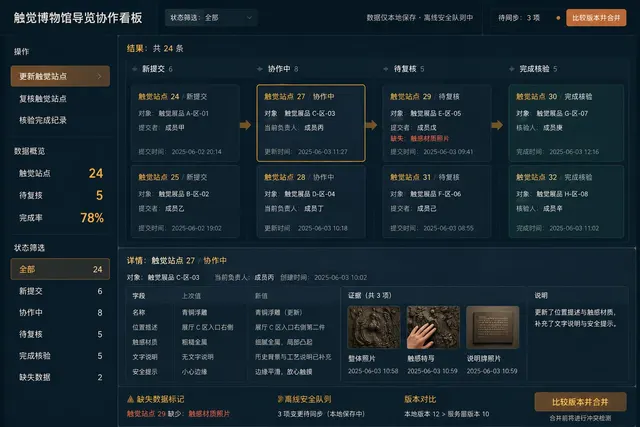Filter by 全部 in the sidebar status list
The width and height of the screenshot is (640, 427).
tap(60, 269)
